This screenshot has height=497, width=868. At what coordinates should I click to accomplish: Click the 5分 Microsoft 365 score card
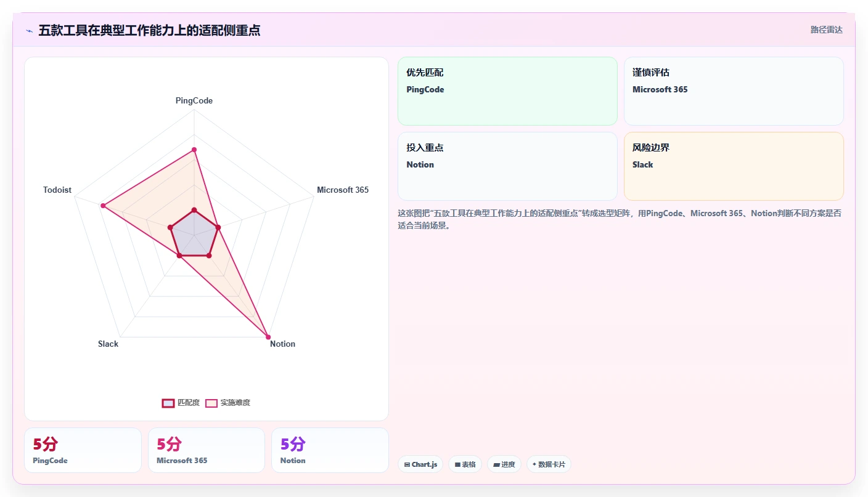point(207,450)
